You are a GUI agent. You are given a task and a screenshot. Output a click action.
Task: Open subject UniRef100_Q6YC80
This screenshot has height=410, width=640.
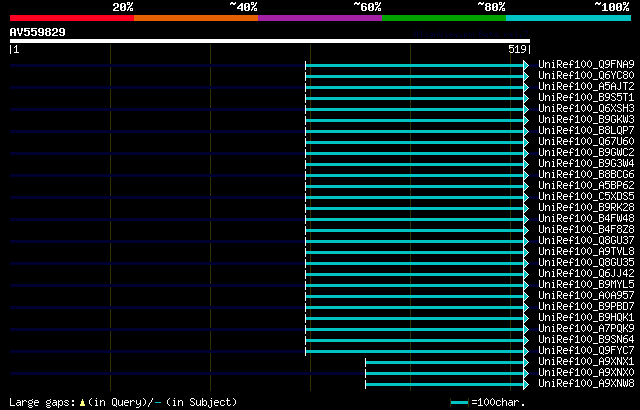tap(586, 75)
